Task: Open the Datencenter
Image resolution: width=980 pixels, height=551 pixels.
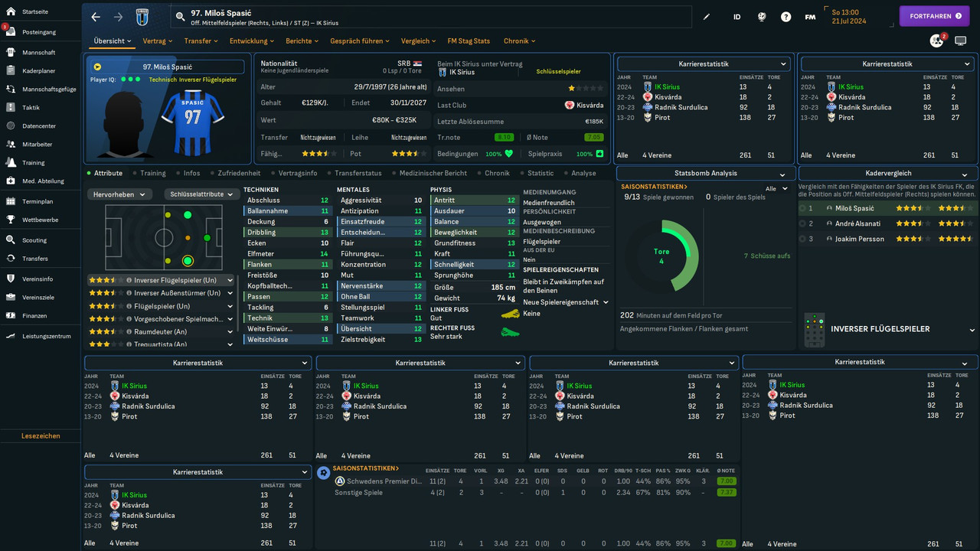Action: [x=40, y=126]
